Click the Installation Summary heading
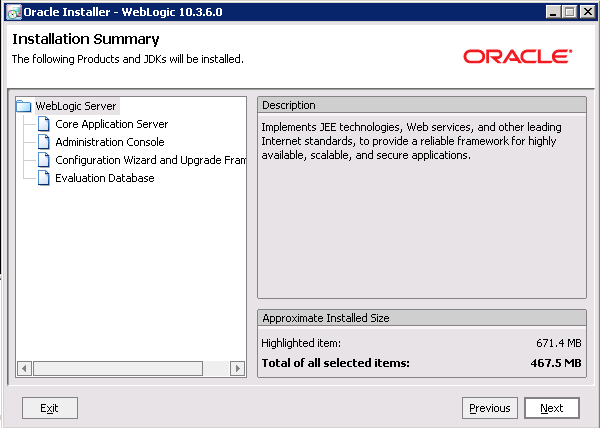The height and width of the screenshot is (428, 600). click(x=86, y=39)
